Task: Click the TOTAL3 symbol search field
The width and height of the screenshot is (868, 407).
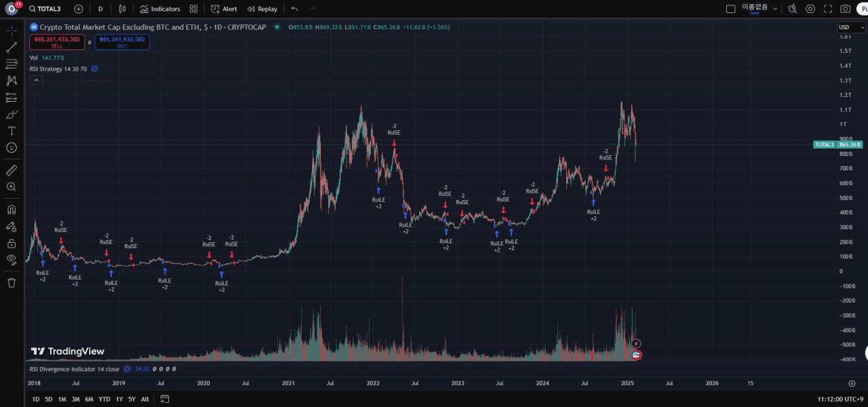Action: point(46,9)
